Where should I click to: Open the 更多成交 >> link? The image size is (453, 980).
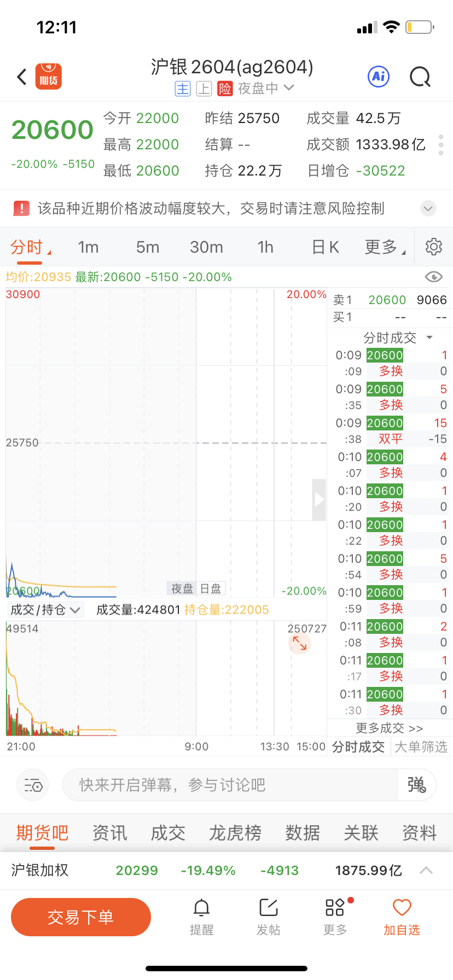[390, 728]
